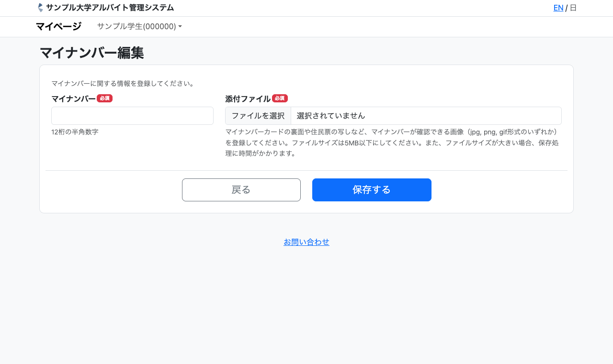Viewport: 613px width, 364px height.
Task: Click the red 必須 badge beside マイナンバー
Action: pyautogui.click(x=104, y=98)
